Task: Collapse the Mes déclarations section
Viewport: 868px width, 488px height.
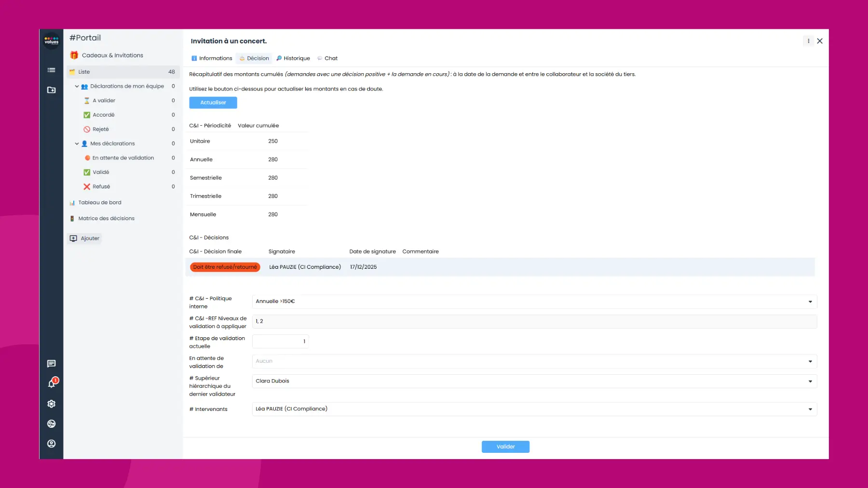Action: click(76, 143)
